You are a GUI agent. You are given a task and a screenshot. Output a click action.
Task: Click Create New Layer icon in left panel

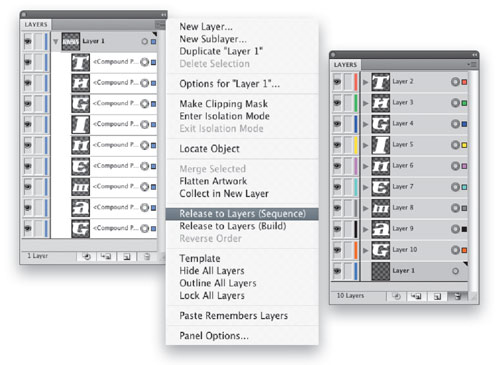(x=127, y=256)
